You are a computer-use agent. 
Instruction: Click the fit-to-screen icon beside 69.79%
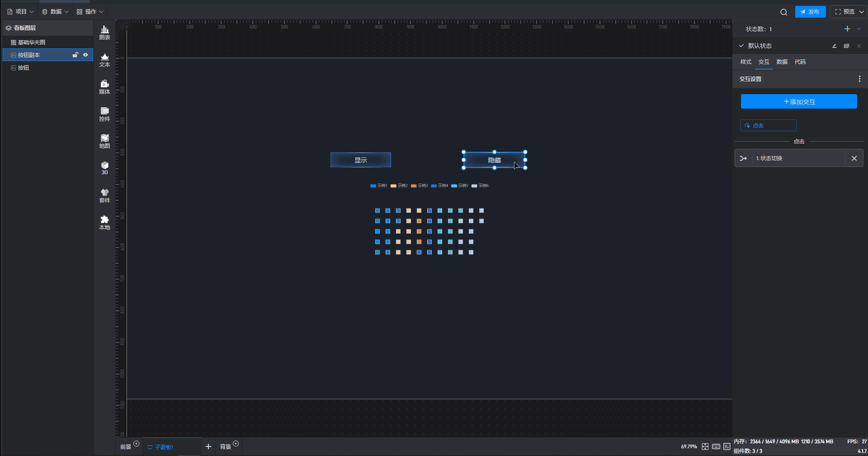click(705, 446)
